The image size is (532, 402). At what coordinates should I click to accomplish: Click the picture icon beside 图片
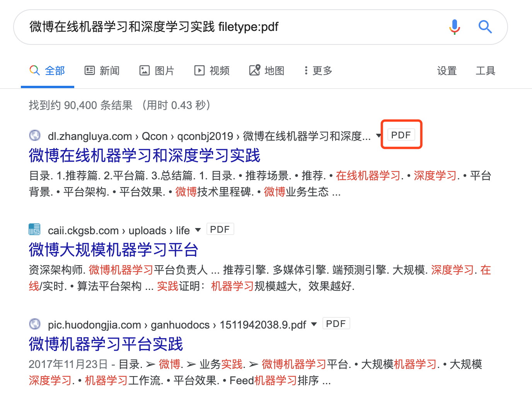click(x=145, y=70)
